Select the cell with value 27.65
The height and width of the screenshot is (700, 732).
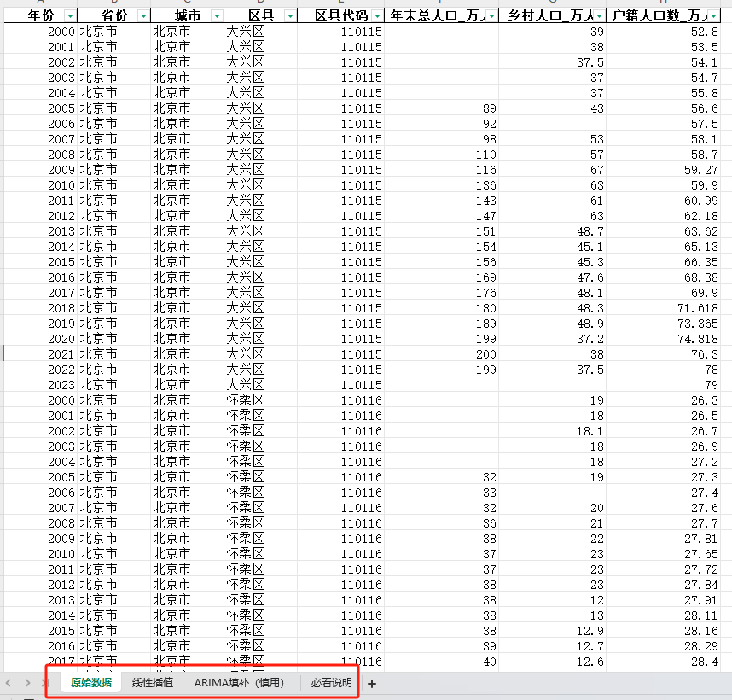tap(663, 554)
